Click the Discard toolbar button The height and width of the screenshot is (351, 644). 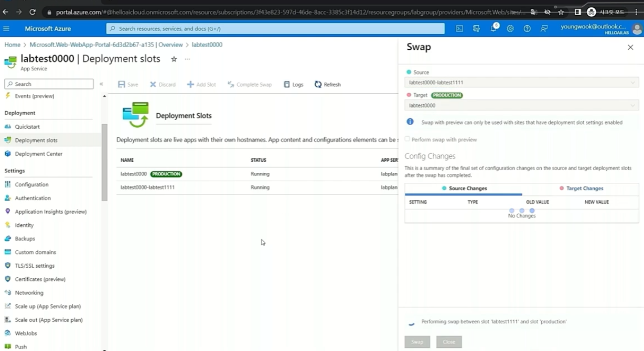pos(163,84)
